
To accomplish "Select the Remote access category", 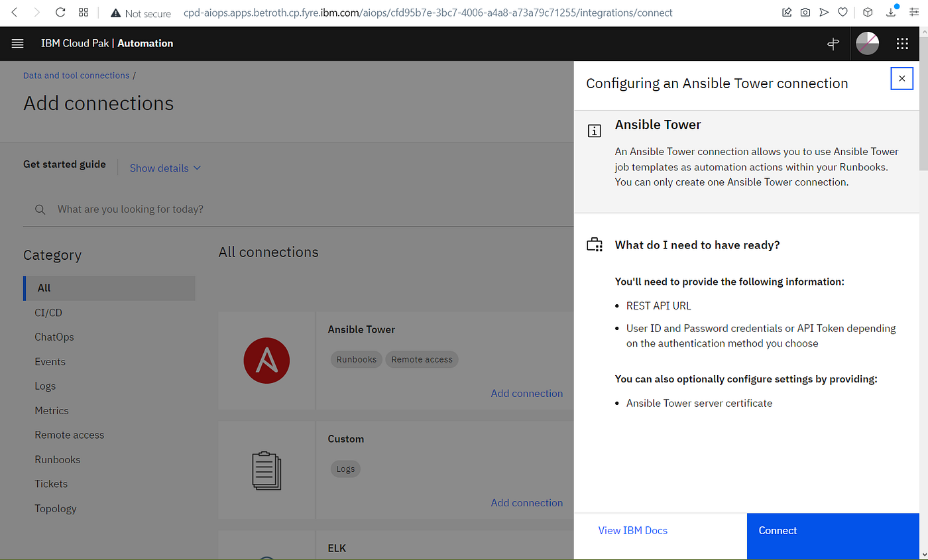I will 70,435.
